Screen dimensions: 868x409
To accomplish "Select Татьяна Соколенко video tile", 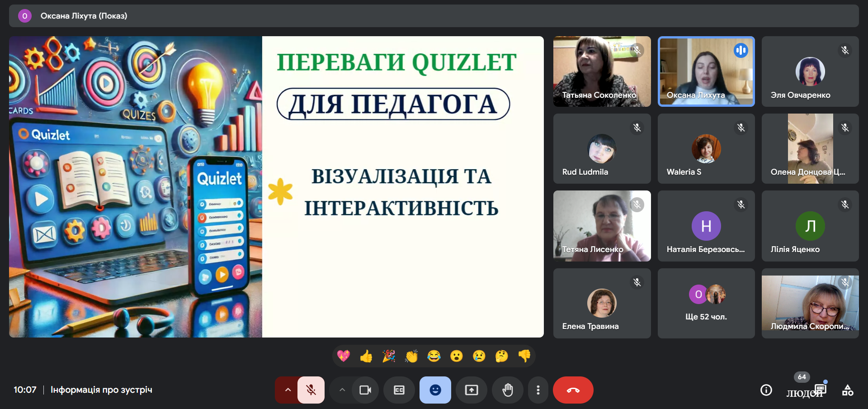I will click(602, 71).
